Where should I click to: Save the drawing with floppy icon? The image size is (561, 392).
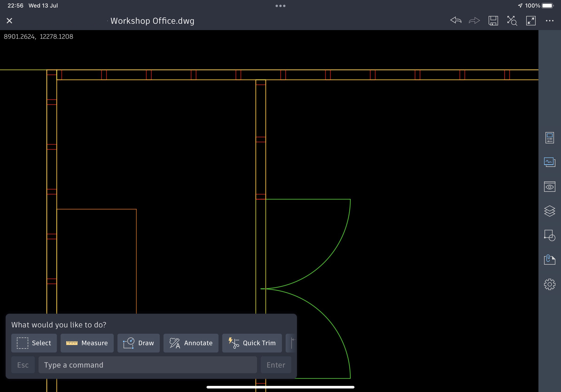point(493,20)
